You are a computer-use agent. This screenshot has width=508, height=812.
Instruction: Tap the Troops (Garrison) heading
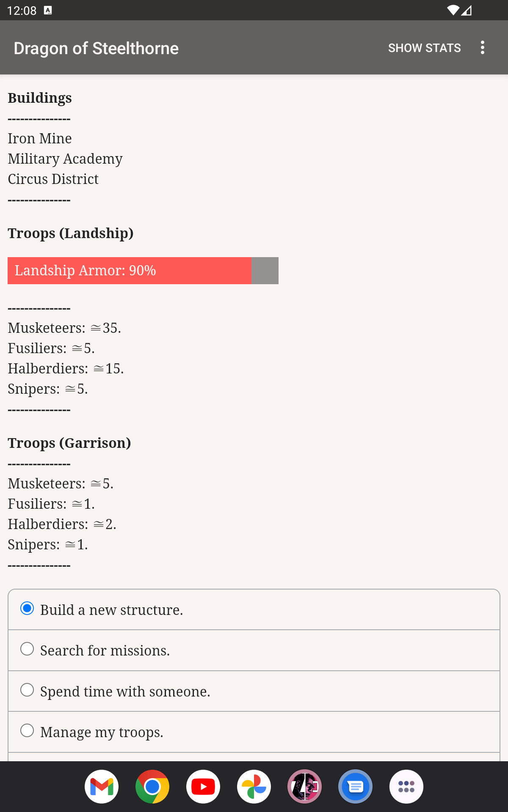point(69,443)
